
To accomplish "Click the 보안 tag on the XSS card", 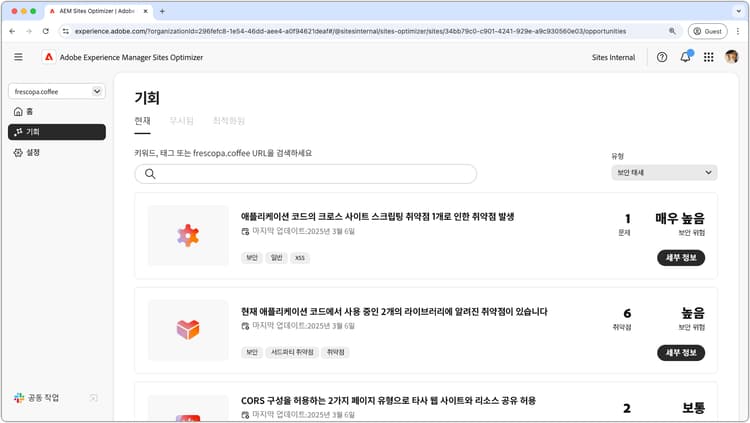I will 252,258.
